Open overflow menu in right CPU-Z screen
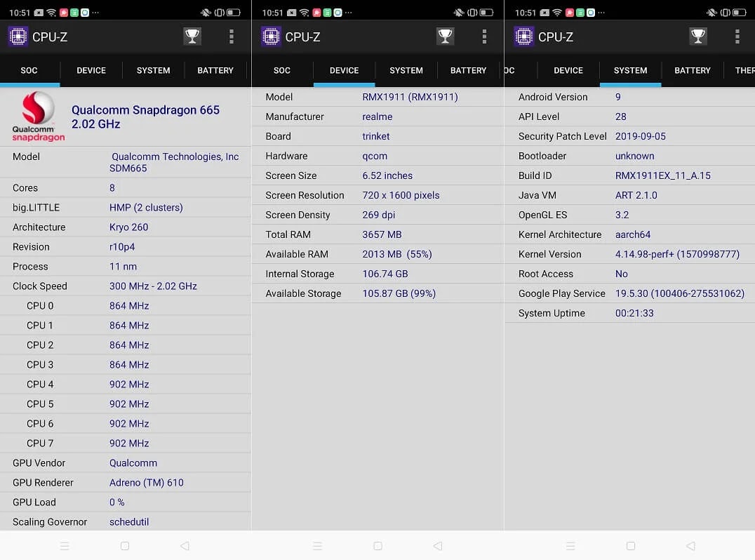 (x=737, y=36)
